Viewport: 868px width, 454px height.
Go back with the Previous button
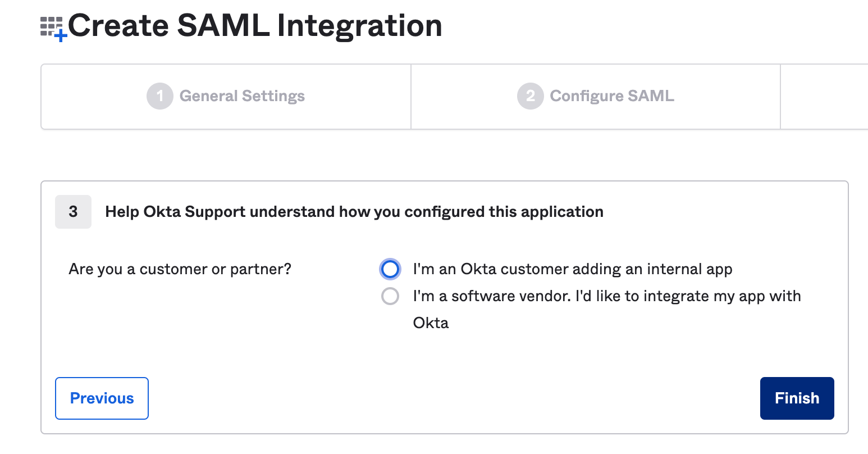[x=102, y=398]
